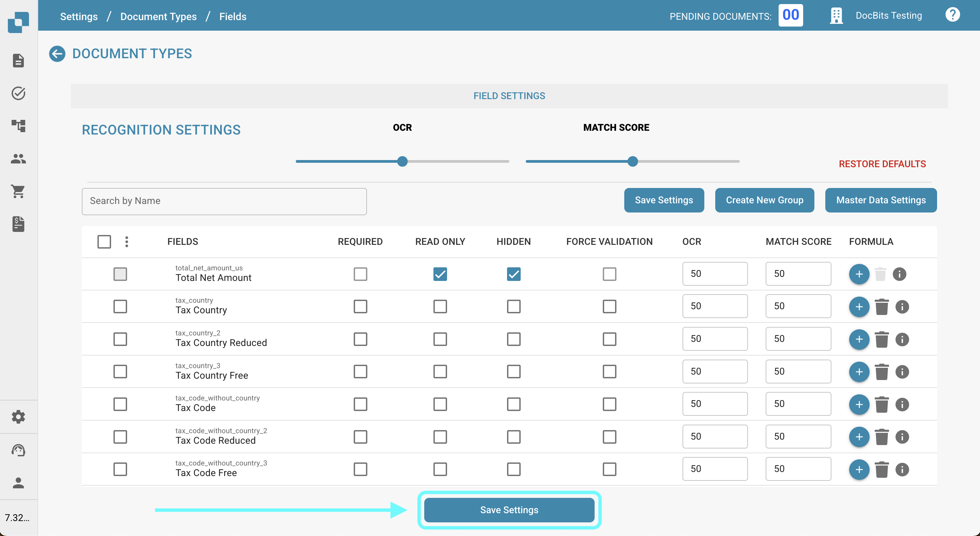Viewport: 980px width, 536px height.
Task: Open the documents icon in sidebar
Action: [18, 60]
